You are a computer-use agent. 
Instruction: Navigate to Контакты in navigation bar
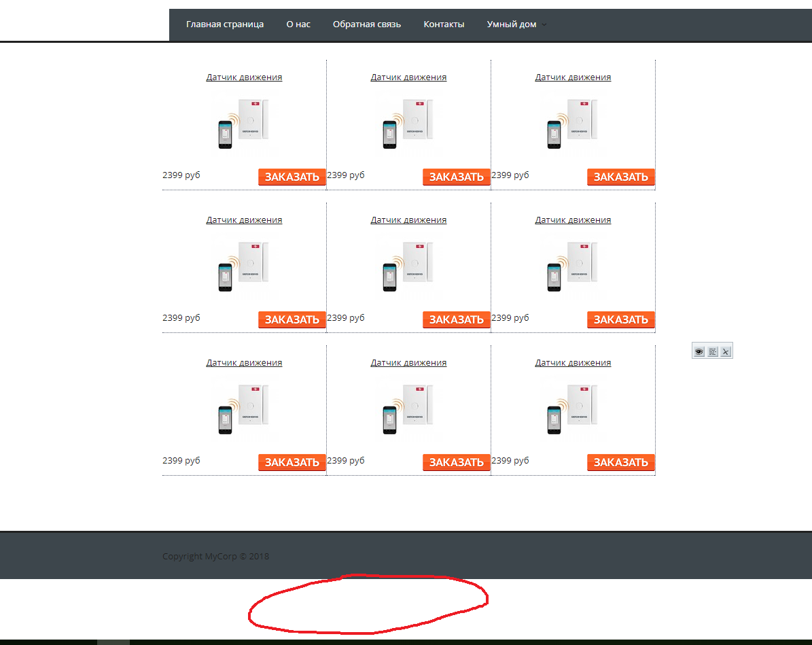[x=444, y=24]
